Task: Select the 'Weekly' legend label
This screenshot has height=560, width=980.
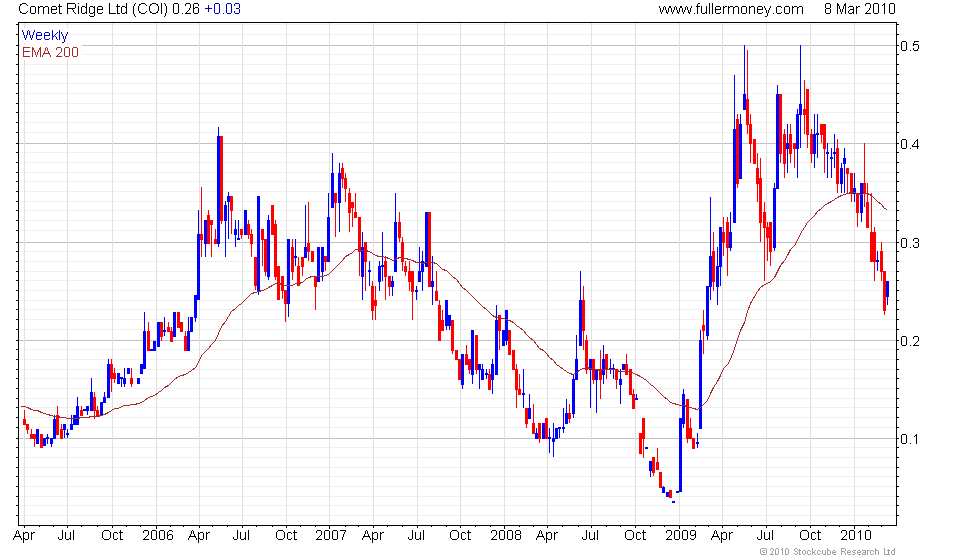Action: 45,36
